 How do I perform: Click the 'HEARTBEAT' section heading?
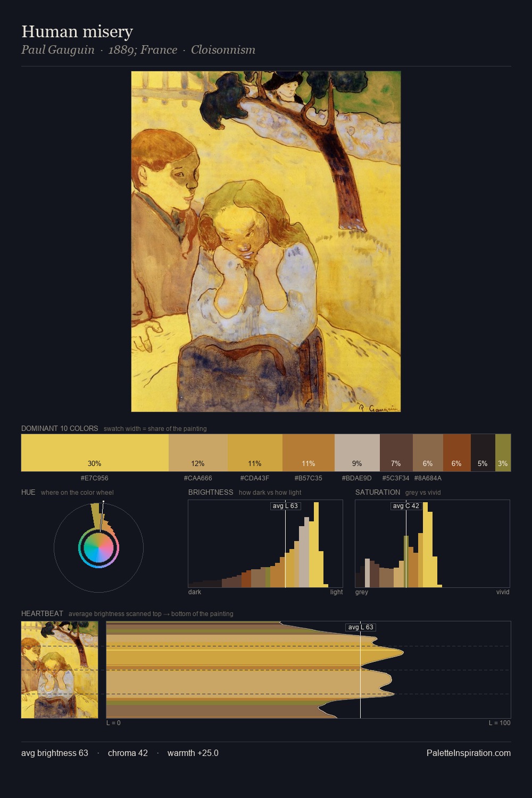[x=42, y=613]
